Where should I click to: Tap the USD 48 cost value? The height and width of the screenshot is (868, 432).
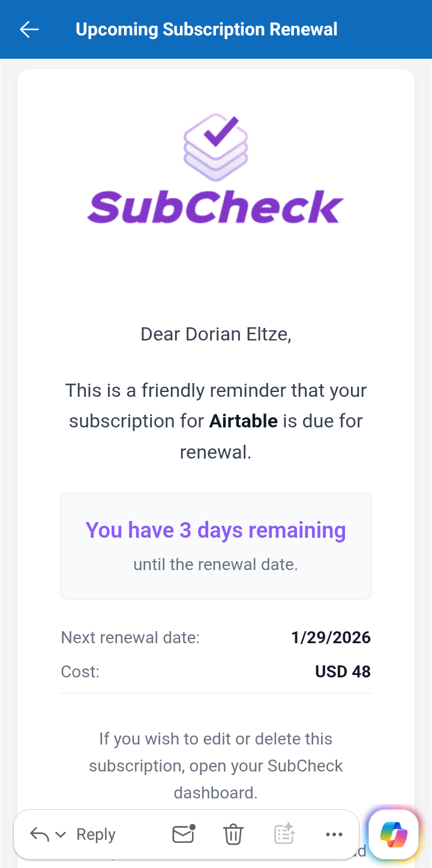click(343, 671)
